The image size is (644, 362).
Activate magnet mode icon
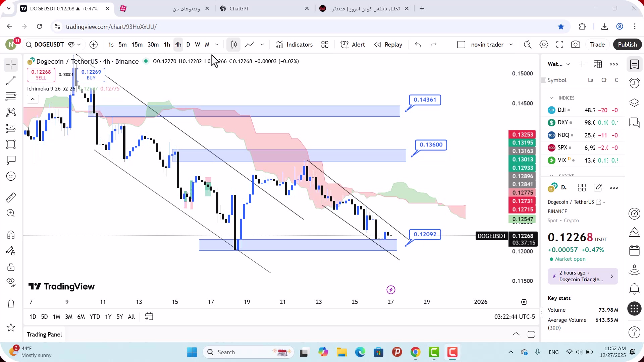(x=11, y=235)
